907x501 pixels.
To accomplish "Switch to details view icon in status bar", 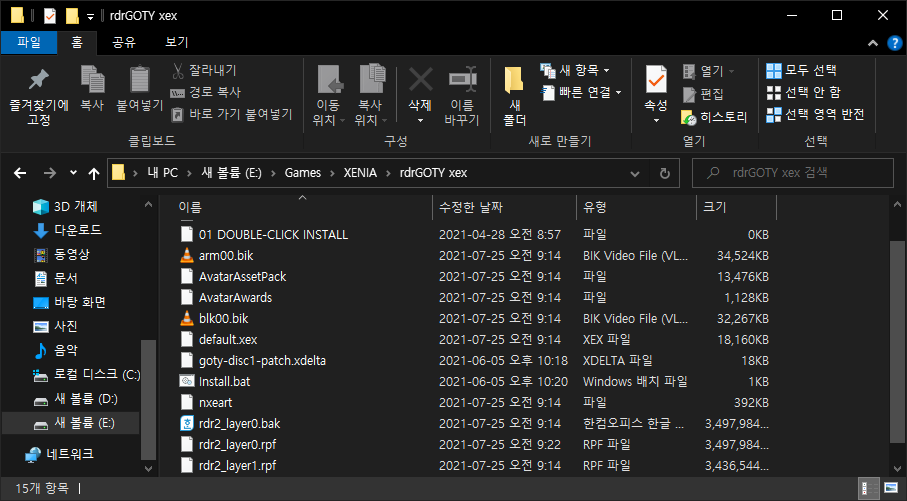I will (869, 489).
